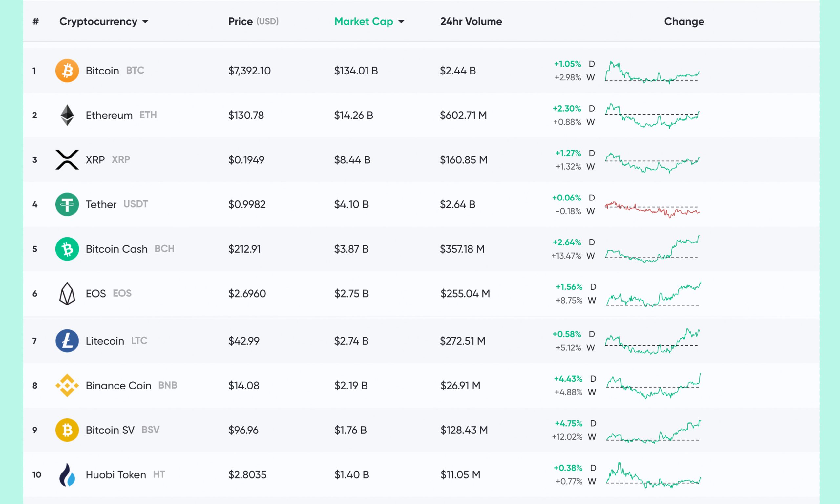
Task: Click the Ethereum price sparkline chart
Action: (652, 116)
